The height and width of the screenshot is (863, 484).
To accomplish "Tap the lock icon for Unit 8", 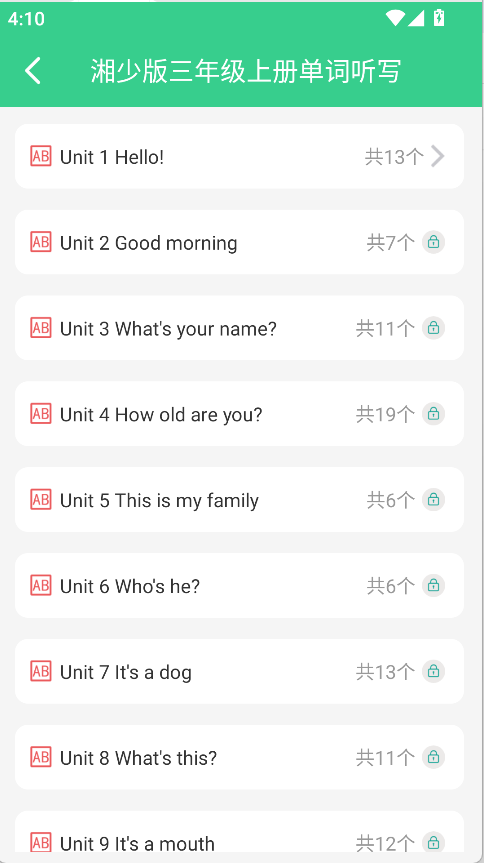I will click(433, 757).
